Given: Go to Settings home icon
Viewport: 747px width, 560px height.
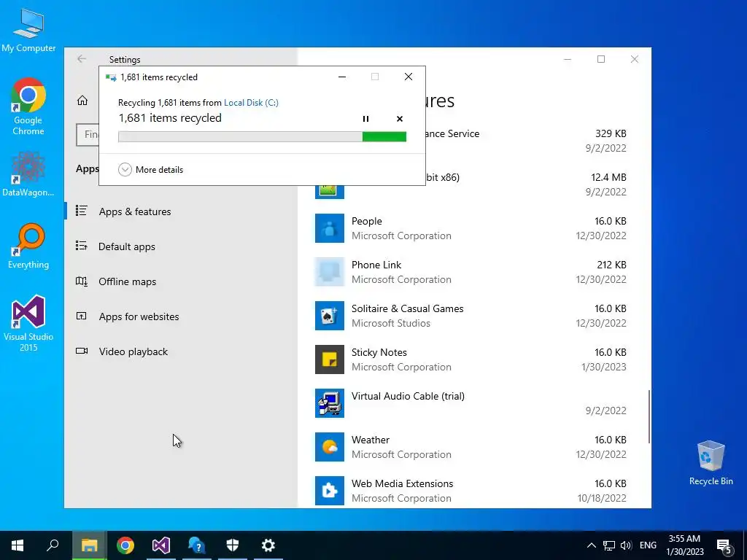Looking at the screenshot, I should [82, 101].
